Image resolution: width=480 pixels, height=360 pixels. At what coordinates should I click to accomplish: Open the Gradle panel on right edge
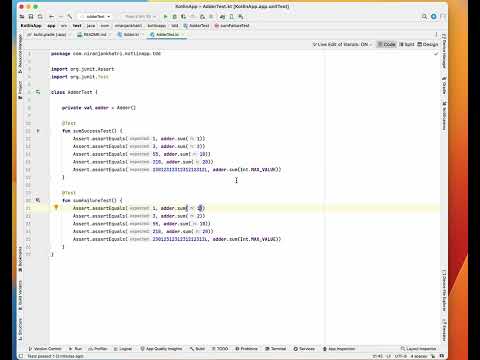444,85
